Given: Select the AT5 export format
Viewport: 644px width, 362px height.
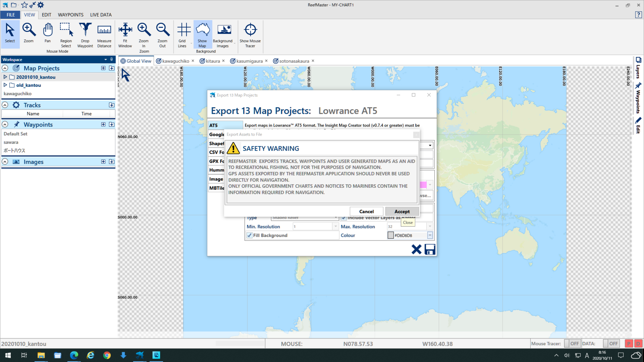Looking at the screenshot, I should (225, 125).
